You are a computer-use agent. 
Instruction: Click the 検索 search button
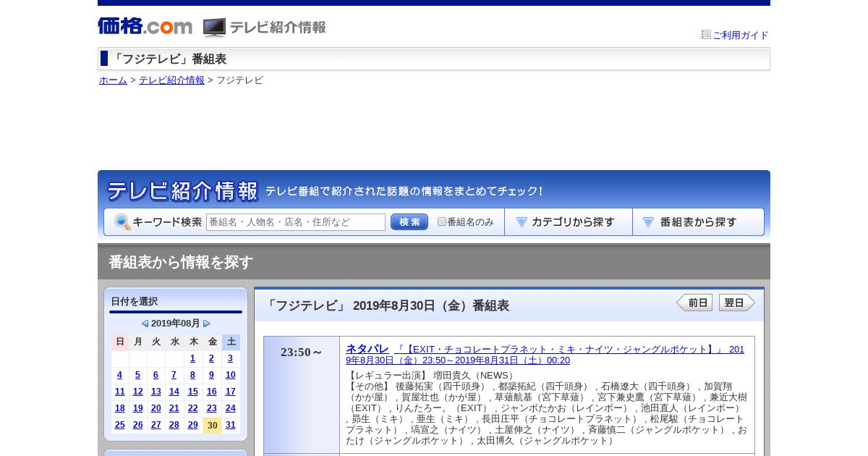pos(409,222)
